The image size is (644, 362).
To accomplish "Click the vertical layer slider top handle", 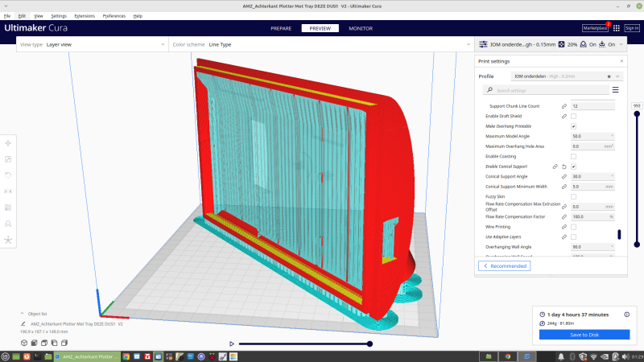I will coord(637,113).
